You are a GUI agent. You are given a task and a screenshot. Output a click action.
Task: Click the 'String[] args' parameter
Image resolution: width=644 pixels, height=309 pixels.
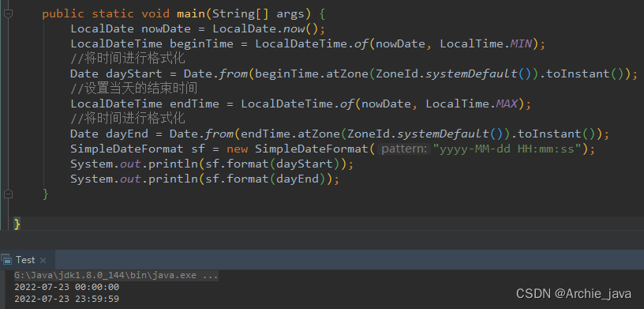coord(258,14)
